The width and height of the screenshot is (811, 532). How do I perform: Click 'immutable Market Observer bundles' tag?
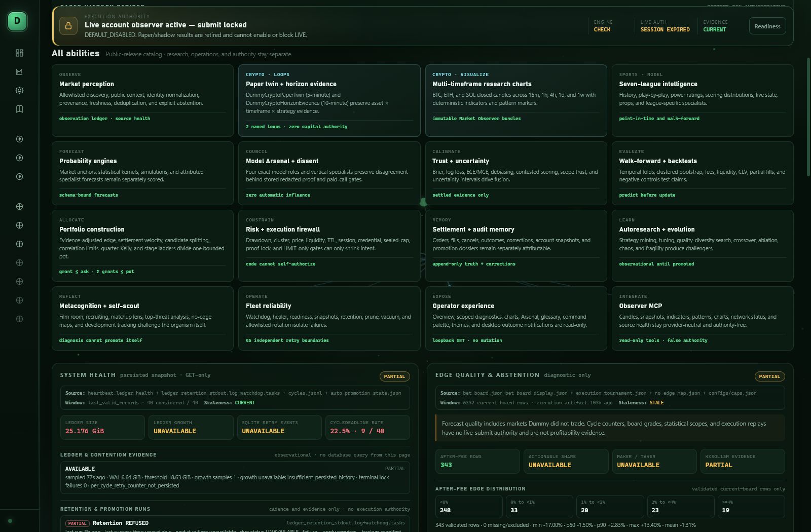476,119
